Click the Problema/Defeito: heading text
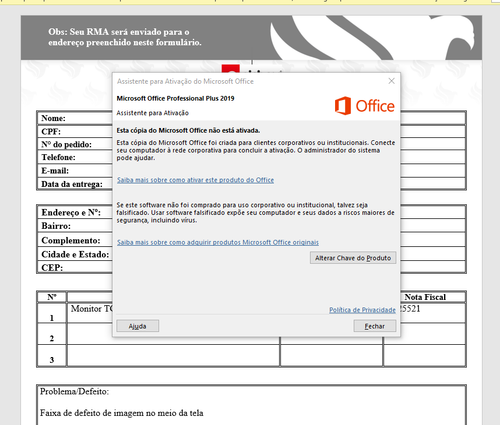500x425 pixels. point(74,391)
